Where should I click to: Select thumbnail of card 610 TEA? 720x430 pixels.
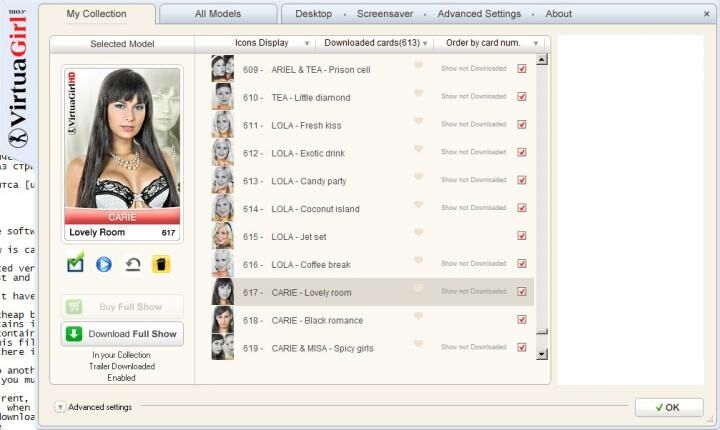[223, 96]
